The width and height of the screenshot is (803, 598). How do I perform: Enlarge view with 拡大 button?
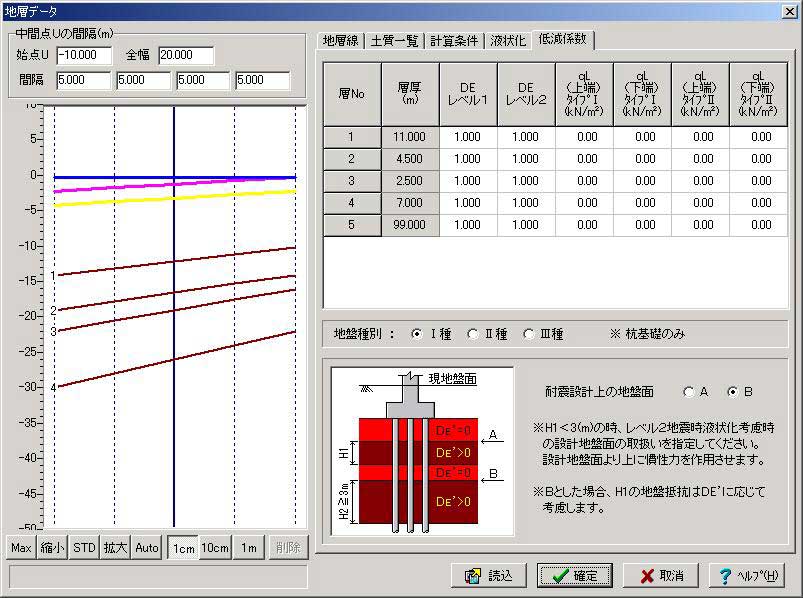point(115,548)
